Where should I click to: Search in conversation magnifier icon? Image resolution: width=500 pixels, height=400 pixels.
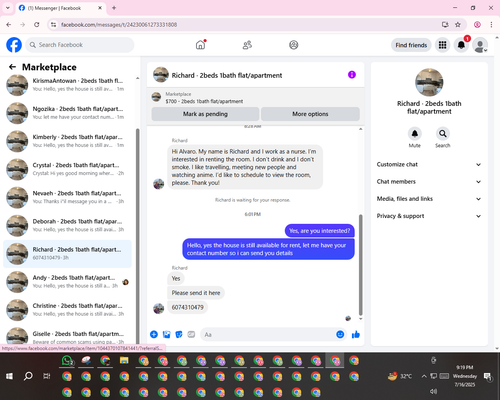pyautogui.click(x=443, y=134)
